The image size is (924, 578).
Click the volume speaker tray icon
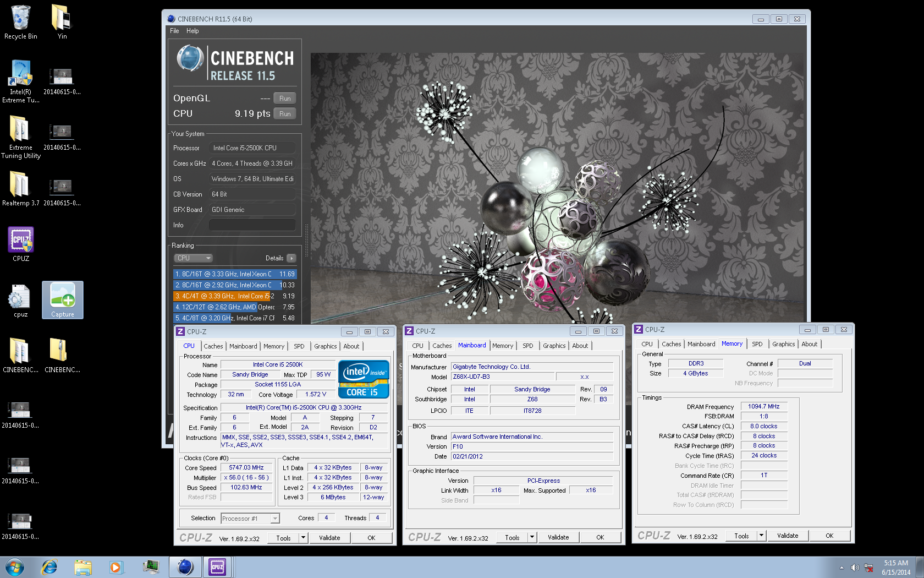tap(855, 568)
